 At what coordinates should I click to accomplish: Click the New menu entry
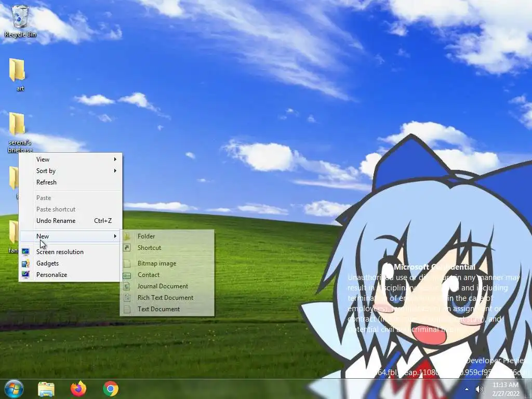[x=70, y=236]
